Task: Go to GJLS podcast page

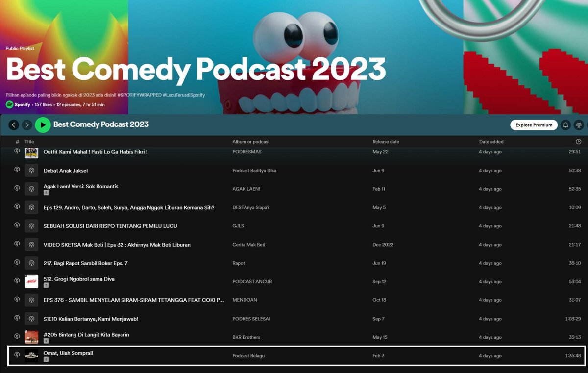Action: click(x=238, y=226)
